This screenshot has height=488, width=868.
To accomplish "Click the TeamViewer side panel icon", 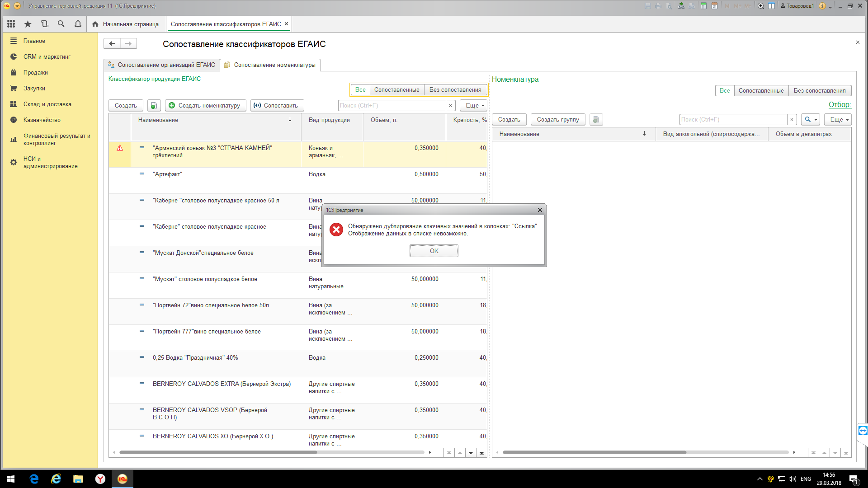I will coord(863,431).
